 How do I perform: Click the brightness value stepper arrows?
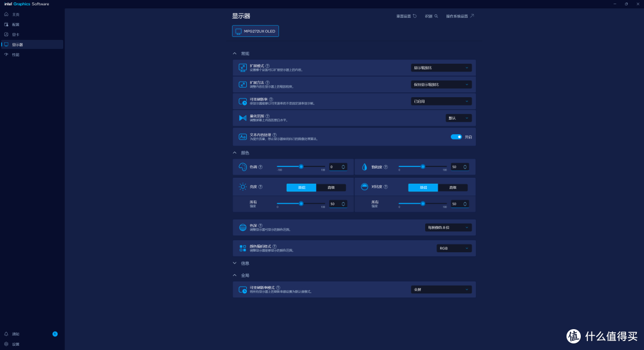click(x=343, y=204)
